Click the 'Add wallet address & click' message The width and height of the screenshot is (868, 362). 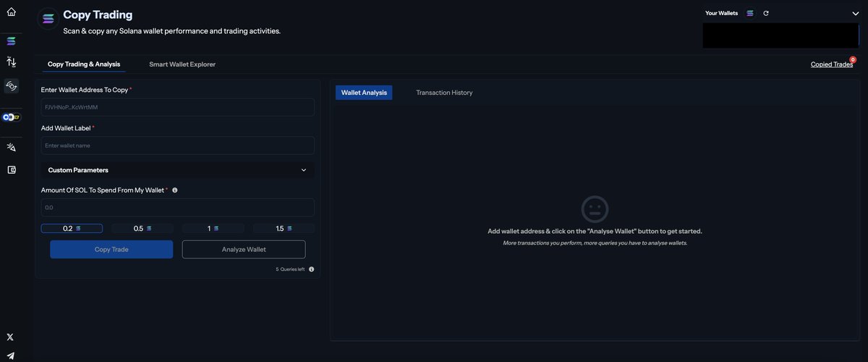(x=595, y=231)
